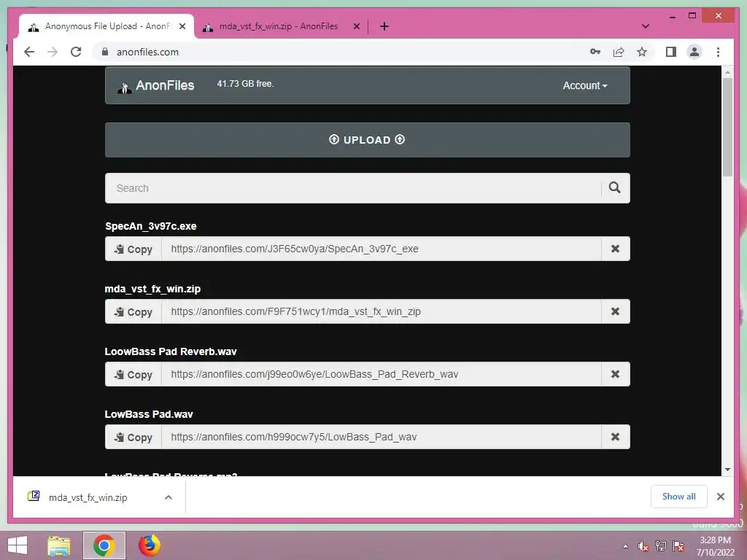The height and width of the screenshot is (560, 747).
Task: Click the share page icon in address bar
Action: click(x=619, y=52)
